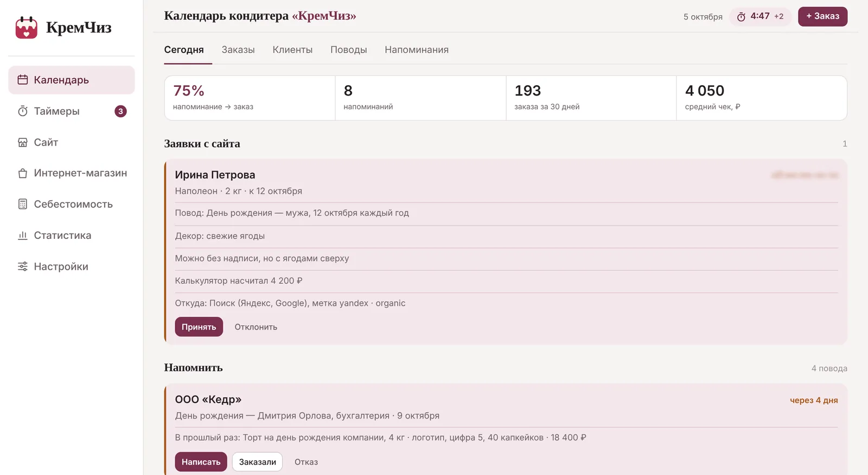Click the stopwatch icon beside 4:47 timer
This screenshot has height=475, width=868.
tap(741, 17)
